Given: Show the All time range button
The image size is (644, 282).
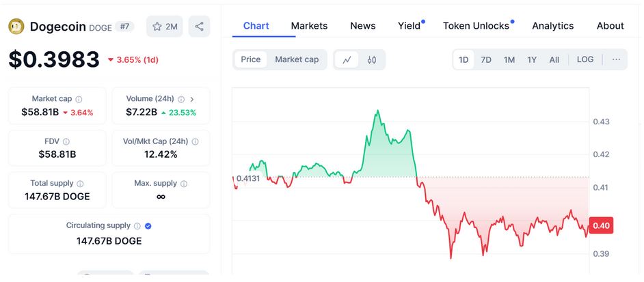Looking at the screenshot, I should coord(554,59).
